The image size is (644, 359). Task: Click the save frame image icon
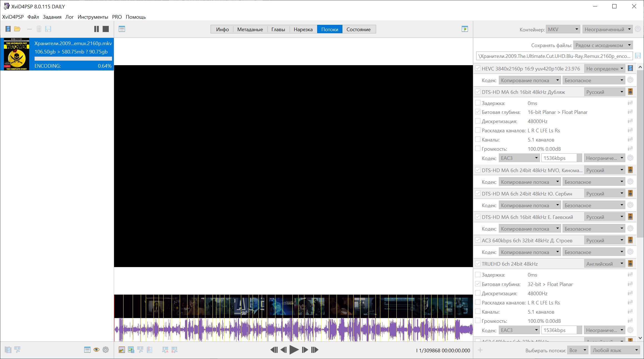[131, 350]
